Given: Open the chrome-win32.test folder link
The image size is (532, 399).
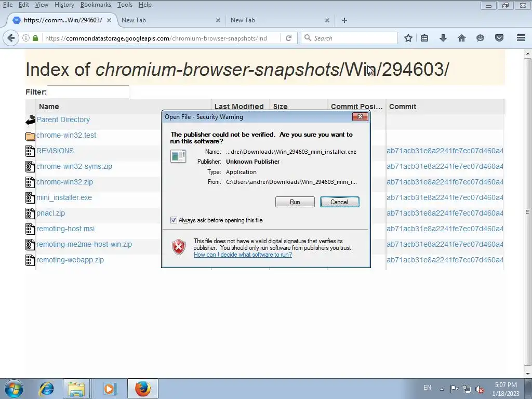Looking at the screenshot, I should (66, 136).
